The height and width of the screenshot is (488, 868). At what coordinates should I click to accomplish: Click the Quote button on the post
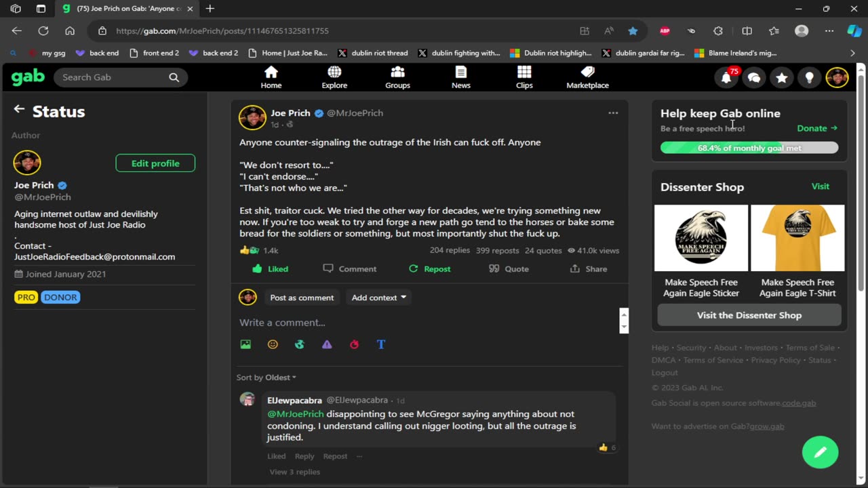point(509,269)
